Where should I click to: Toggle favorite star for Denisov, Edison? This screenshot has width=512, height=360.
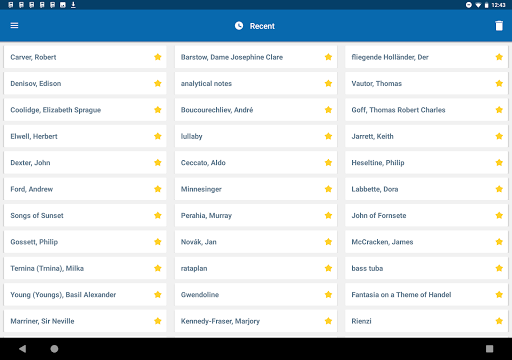click(x=158, y=83)
